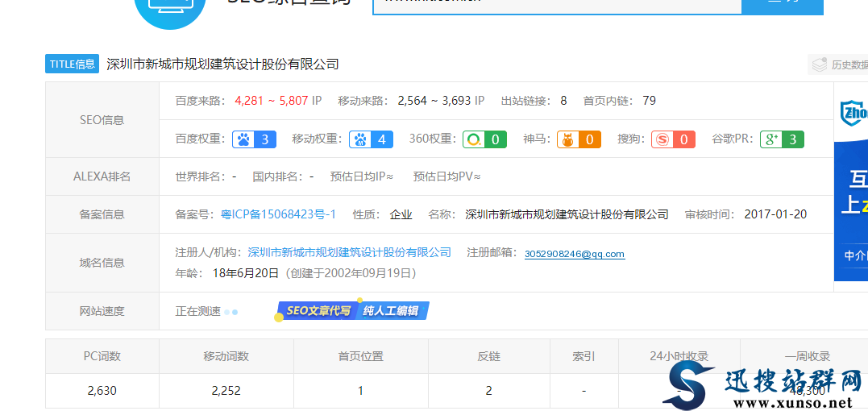
Task: Click the domain age 18年6月20日 text
Action: coord(246,273)
